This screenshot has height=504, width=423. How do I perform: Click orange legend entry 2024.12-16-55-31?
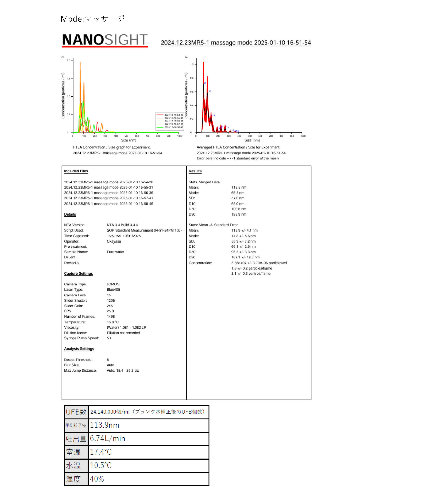pos(170,118)
